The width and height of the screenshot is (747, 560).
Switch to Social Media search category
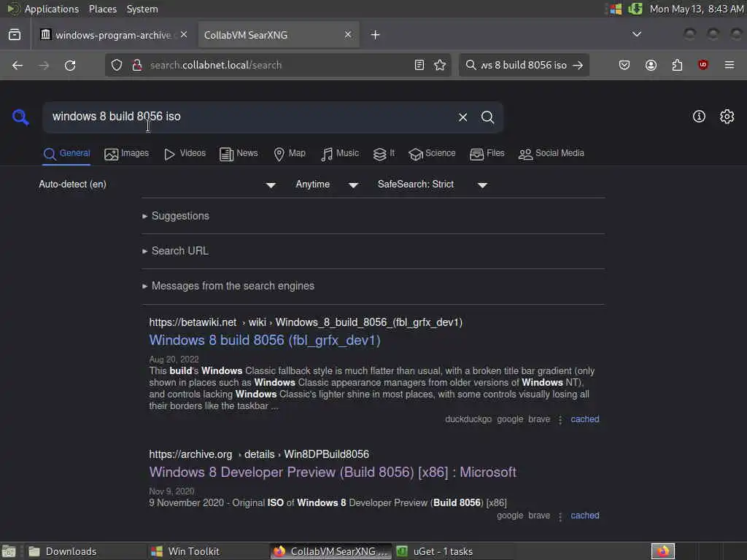pyautogui.click(x=551, y=153)
